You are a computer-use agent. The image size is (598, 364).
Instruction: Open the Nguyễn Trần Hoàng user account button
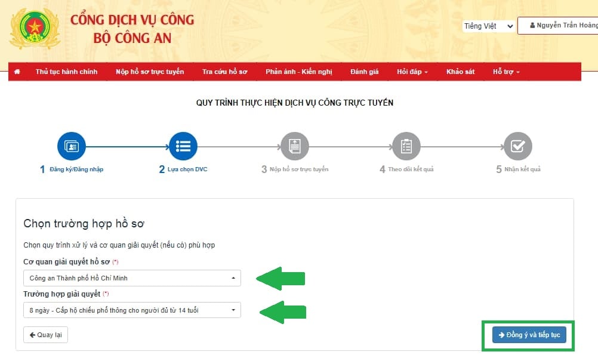coord(557,26)
